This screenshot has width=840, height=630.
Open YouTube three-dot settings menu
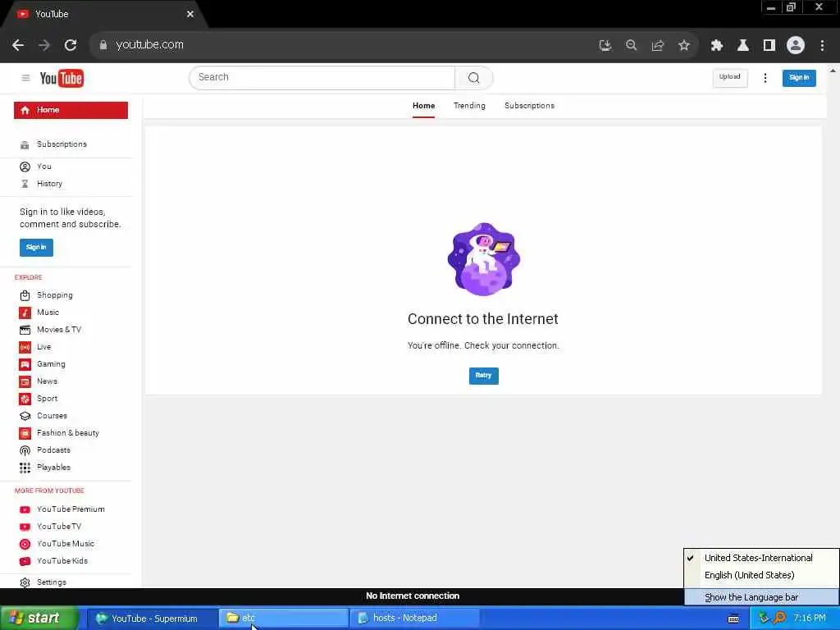click(765, 78)
